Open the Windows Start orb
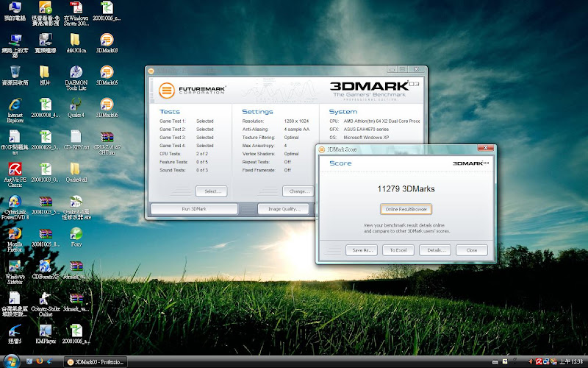 [11, 361]
